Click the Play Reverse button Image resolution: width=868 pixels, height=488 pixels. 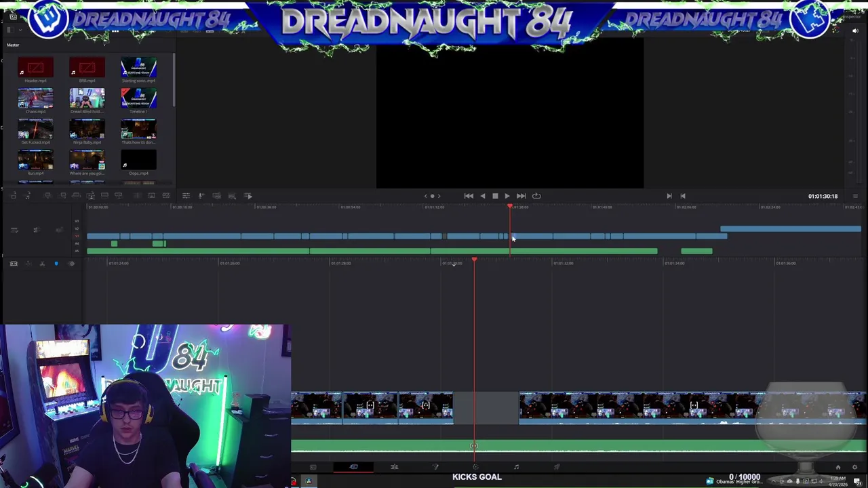click(x=482, y=196)
